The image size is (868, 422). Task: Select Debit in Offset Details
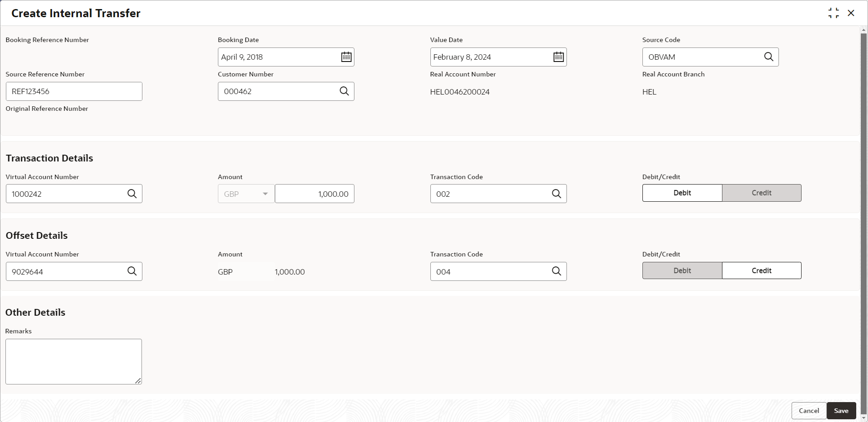(x=682, y=270)
